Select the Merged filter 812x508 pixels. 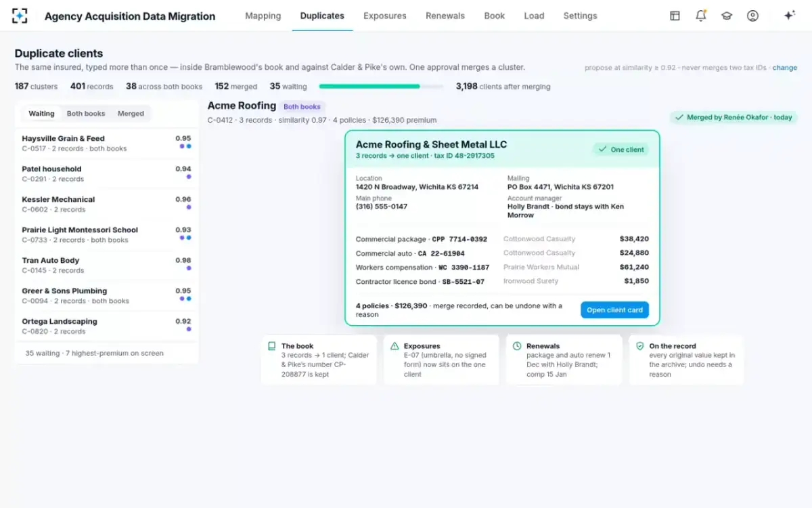click(x=131, y=114)
